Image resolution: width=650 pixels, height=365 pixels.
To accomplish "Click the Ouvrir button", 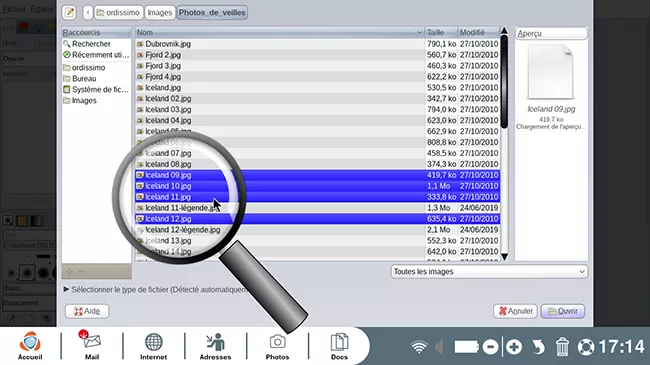I will (x=563, y=311).
